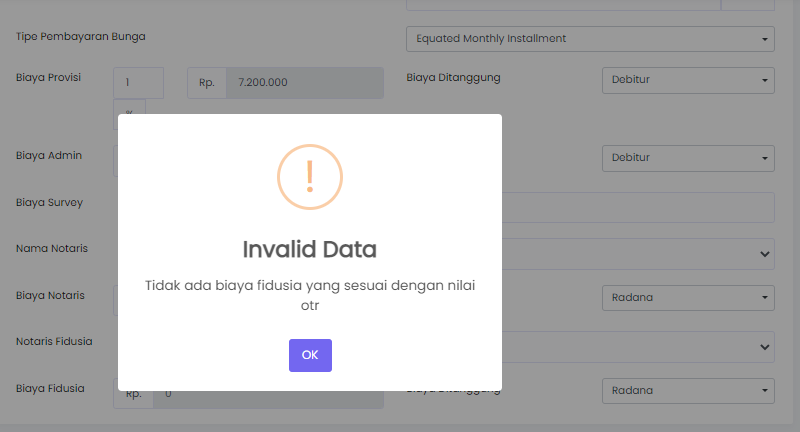Open Biaya Ditanggung dropdown beside Biaya Provisi
Viewport: 800px width, 432px height.
click(x=688, y=81)
